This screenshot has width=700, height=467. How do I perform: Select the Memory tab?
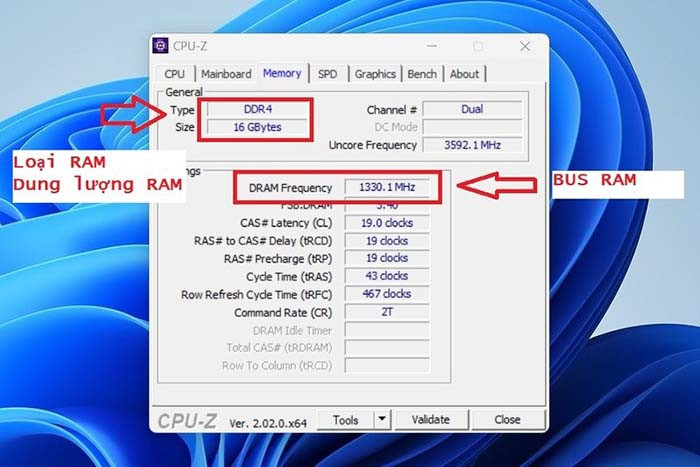(282, 73)
